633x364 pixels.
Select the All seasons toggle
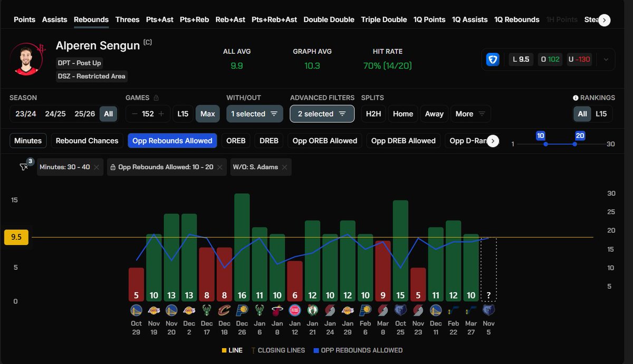point(108,114)
